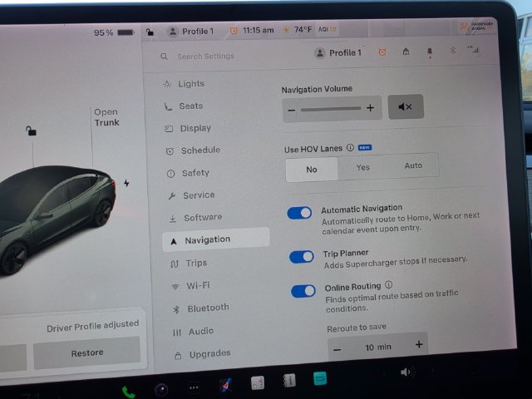Image resolution: width=532 pixels, height=399 pixels.
Task: Open the Navigation map app in bottom bar
Action: pyautogui.click(x=225, y=385)
